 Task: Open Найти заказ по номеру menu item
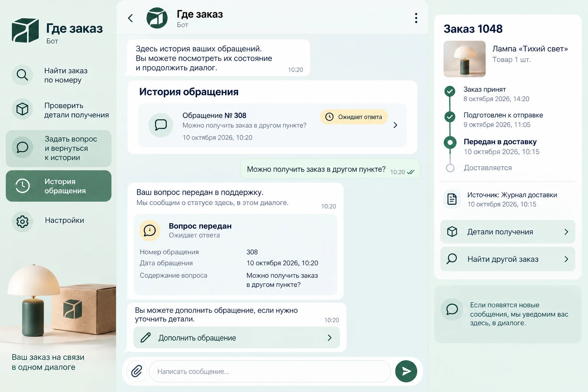[59, 75]
